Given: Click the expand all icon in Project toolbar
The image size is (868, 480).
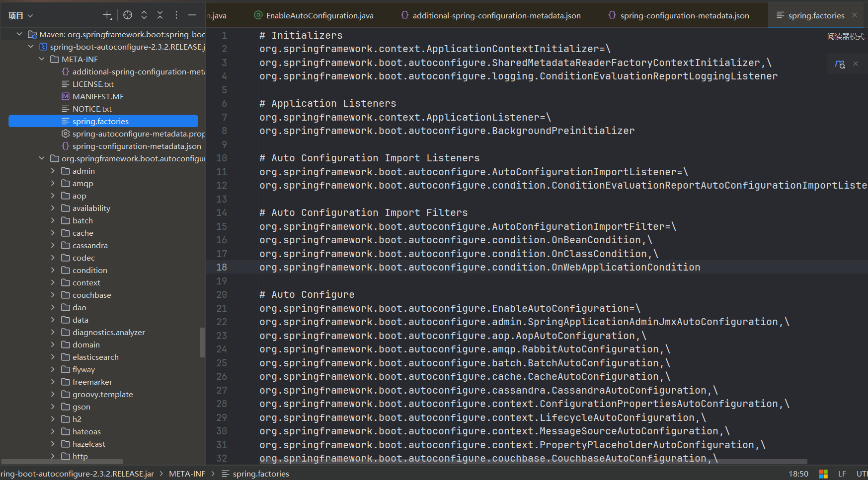Looking at the screenshot, I should [144, 15].
